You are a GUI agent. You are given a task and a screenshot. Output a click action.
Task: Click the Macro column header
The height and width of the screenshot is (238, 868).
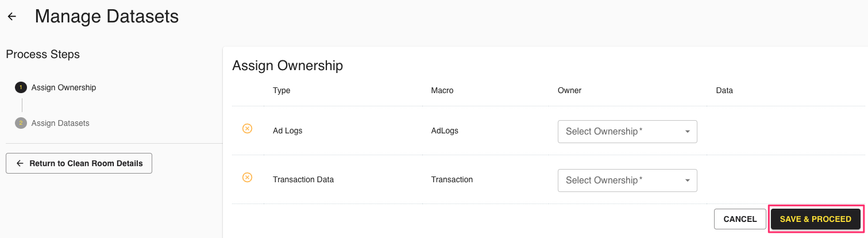(x=442, y=90)
